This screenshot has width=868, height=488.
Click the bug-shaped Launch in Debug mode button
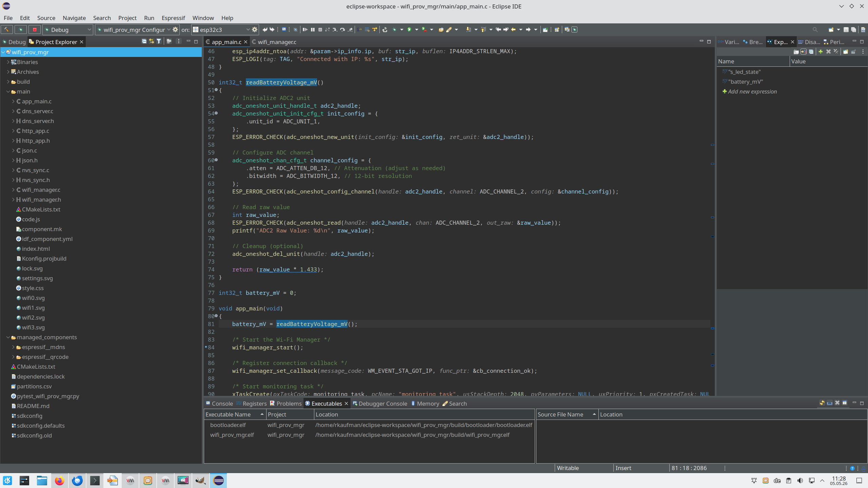click(20, 29)
